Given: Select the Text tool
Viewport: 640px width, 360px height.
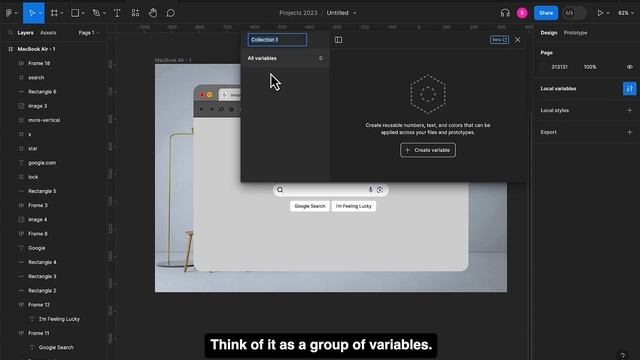Looking at the screenshot, I should tap(117, 13).
